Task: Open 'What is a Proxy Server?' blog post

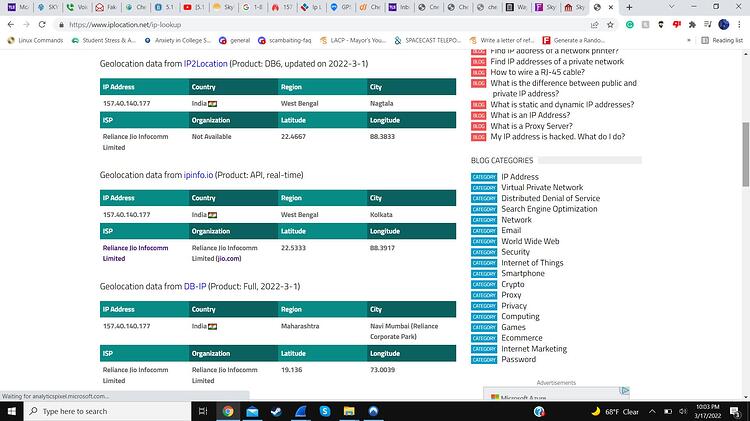Action: [x=531, y=126]
